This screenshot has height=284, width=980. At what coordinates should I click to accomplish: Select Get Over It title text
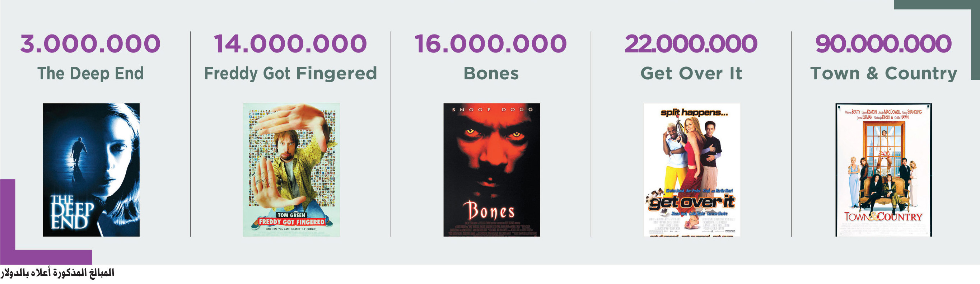pos(691,73)
